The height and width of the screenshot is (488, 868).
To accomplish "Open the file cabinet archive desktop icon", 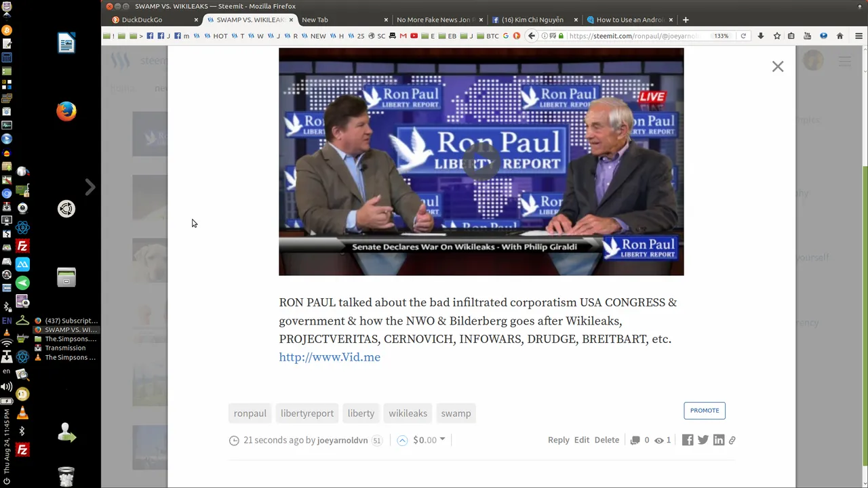I will pyautogui.click(x=66, y=277).
